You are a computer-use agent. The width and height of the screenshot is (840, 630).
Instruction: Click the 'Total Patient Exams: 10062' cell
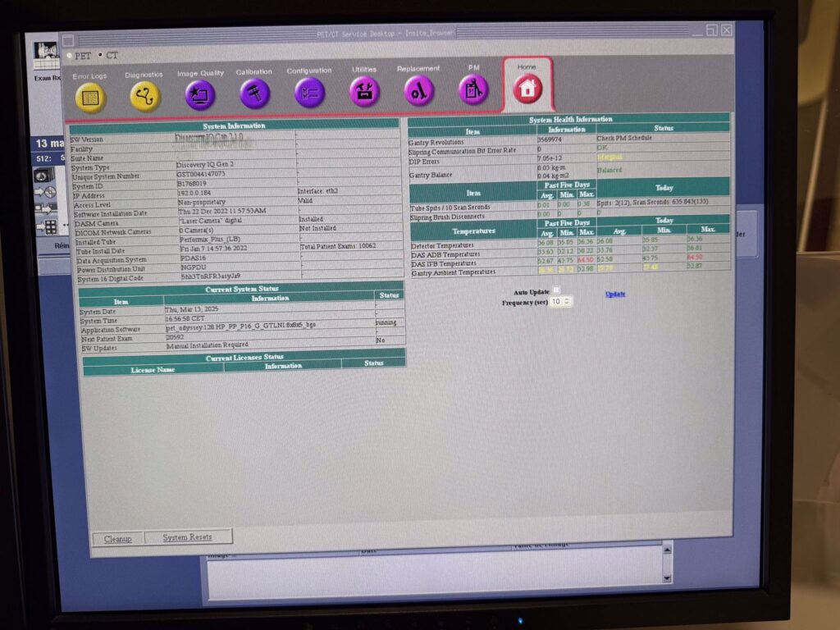point(338,246)
